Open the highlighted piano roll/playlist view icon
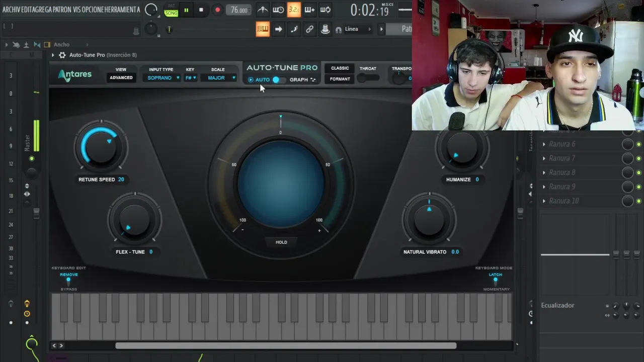 pyautogui.click(x=263, y=29)
